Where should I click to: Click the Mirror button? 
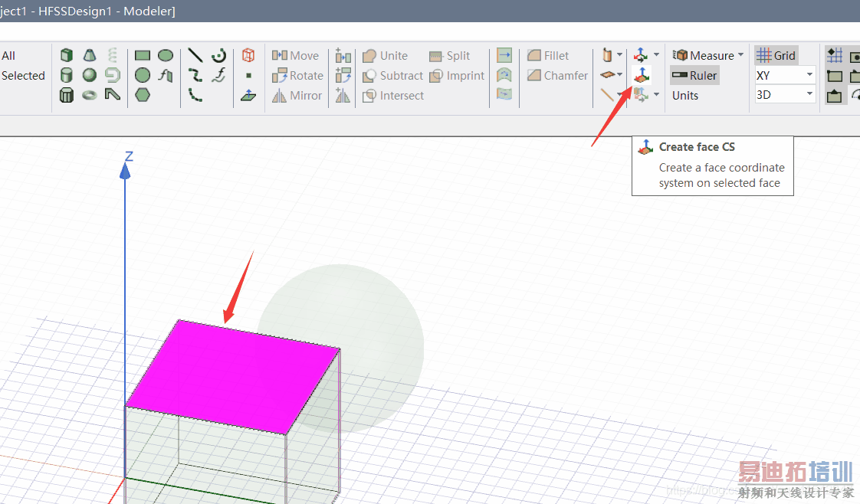click(297, 95)
